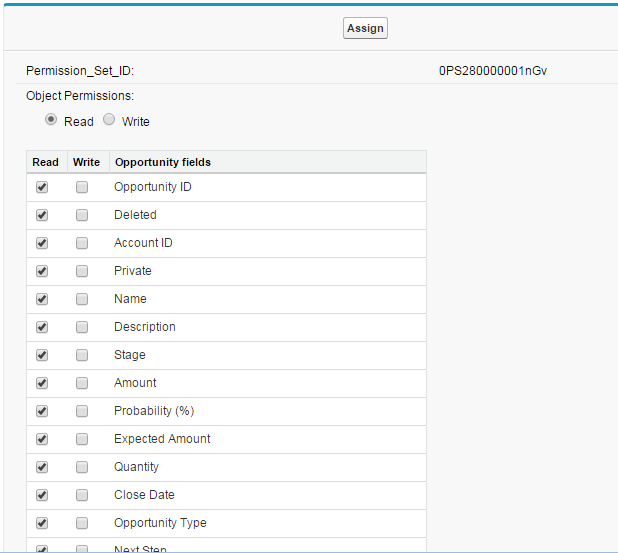The image size is (618, 553).
Task: Click the Assign button
Action: tap(365, 28)
